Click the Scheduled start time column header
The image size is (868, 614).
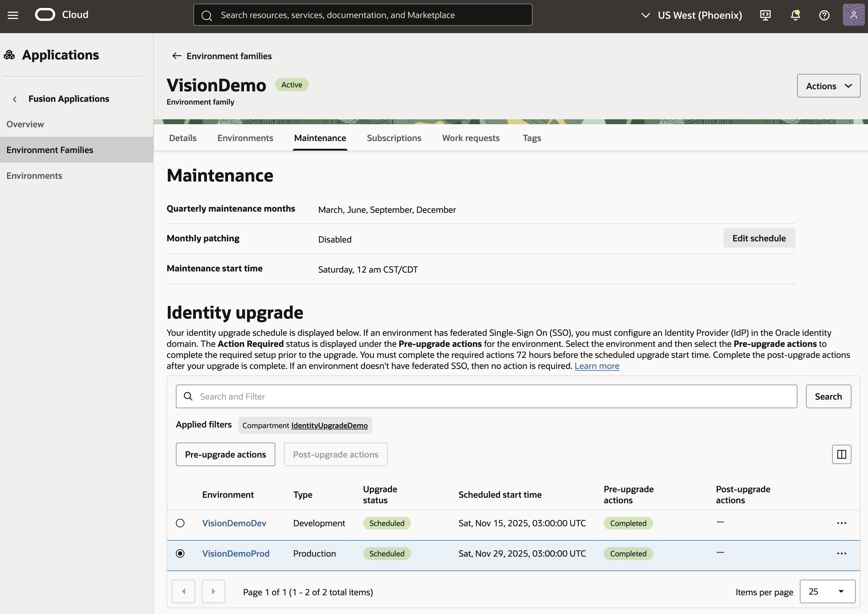pos(500,494)
